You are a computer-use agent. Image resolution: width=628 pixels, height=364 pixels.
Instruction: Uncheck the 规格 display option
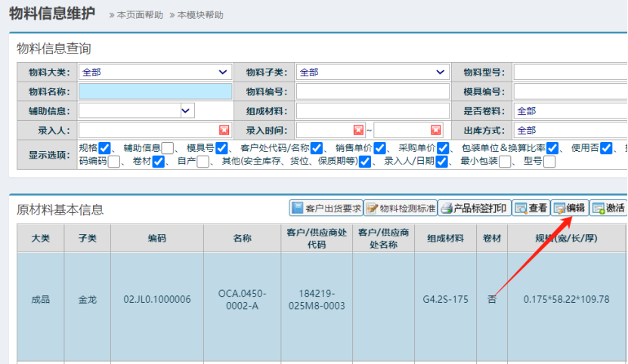coord(105,148)
